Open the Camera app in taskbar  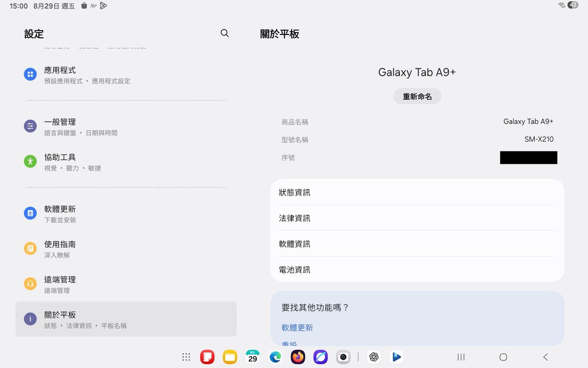pyautogui.click(x=343, y=357)
